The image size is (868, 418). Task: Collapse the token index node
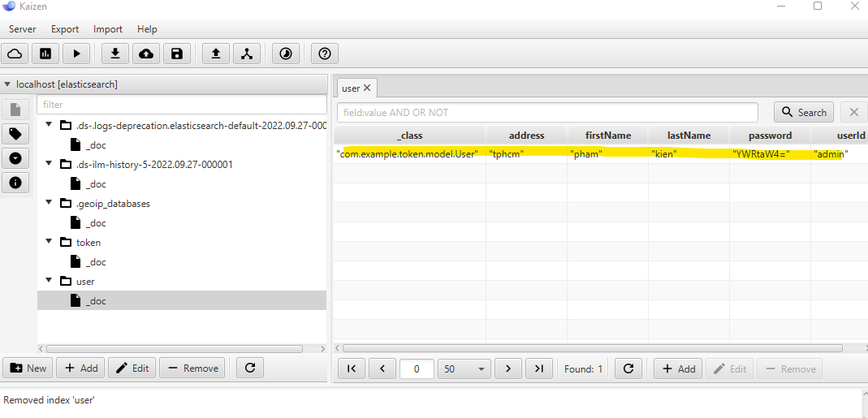(x=49, y=241)
